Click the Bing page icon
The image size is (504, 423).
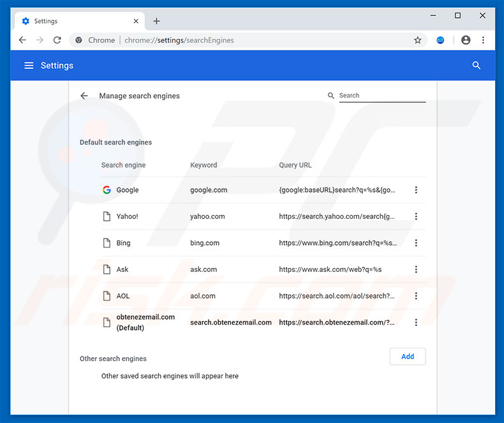click(107, 243)
